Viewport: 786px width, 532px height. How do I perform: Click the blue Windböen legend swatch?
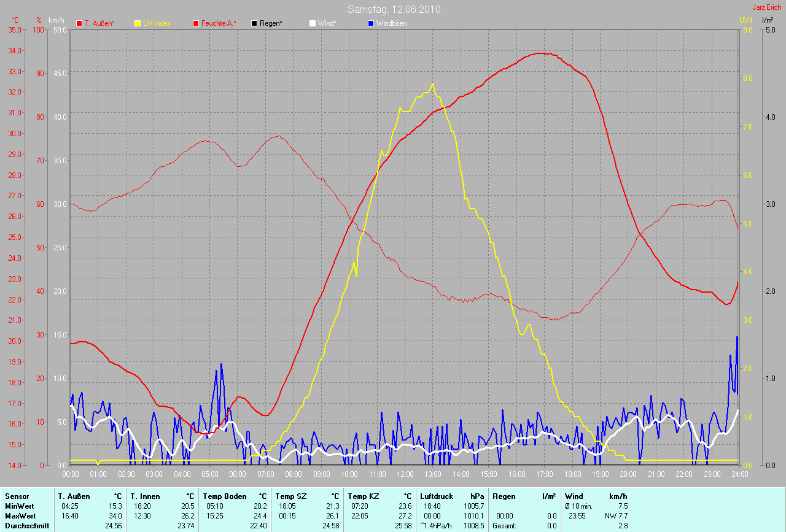pyautogui.click(x=370, y=23)
